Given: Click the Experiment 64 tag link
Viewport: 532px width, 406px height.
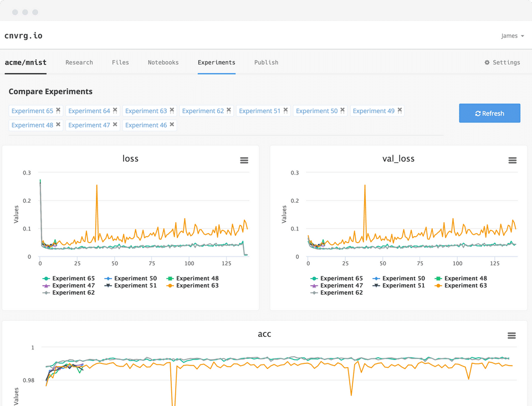Looking at the screenshot, I should [89, 111].
